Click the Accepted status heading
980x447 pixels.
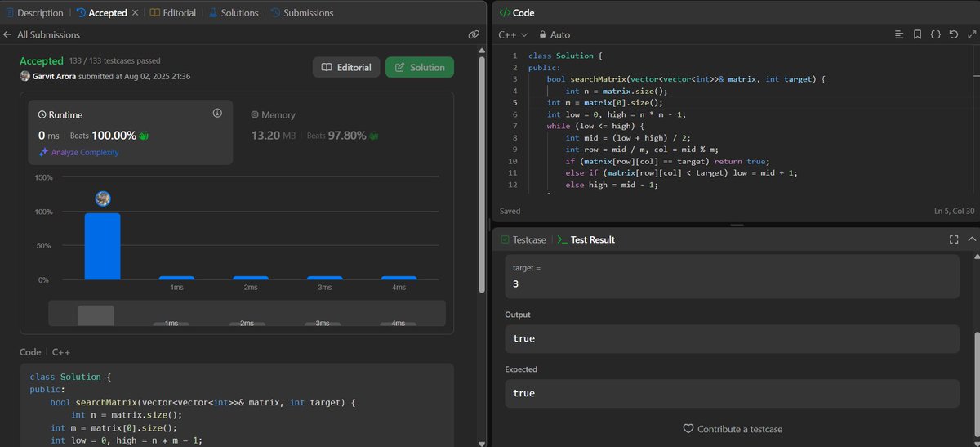pos(42,61)
